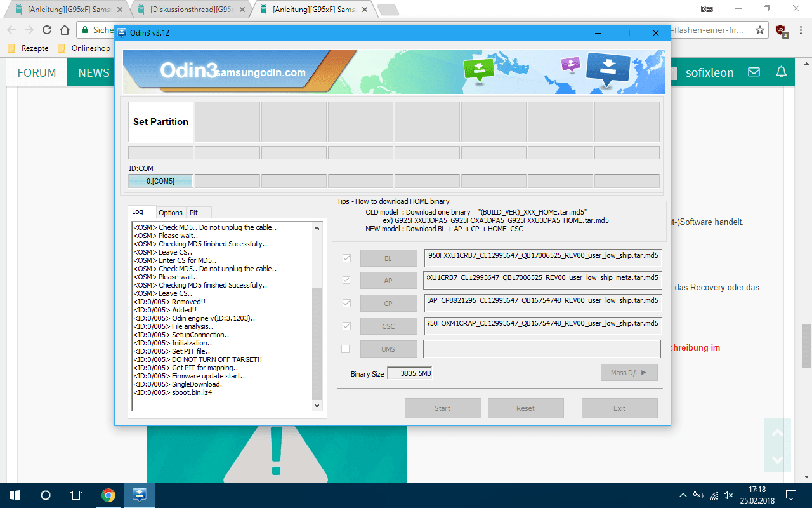Click the AP file path field
This screenshot has height=508, width=812.
point(543,280)
